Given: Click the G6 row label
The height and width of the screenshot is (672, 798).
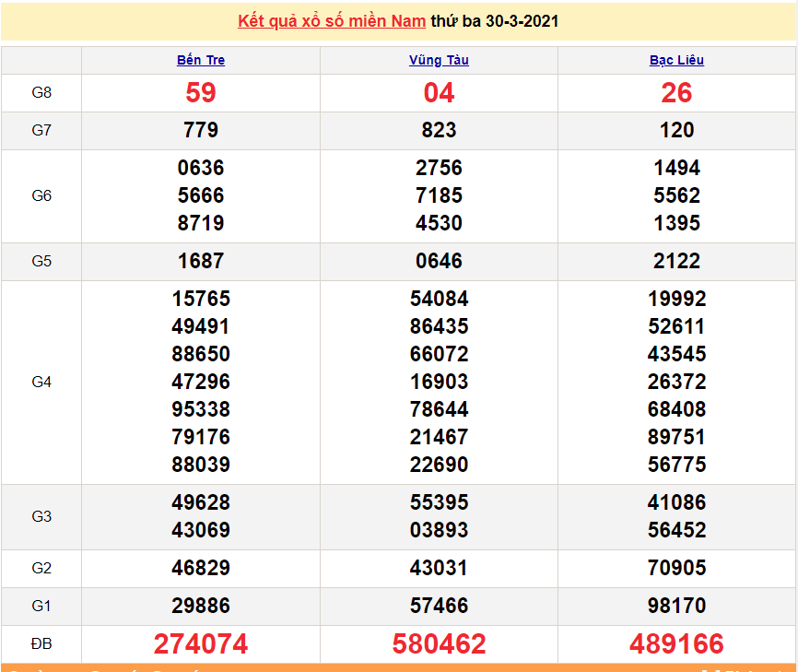Looking at the screenshot, I should coord(41,195).
